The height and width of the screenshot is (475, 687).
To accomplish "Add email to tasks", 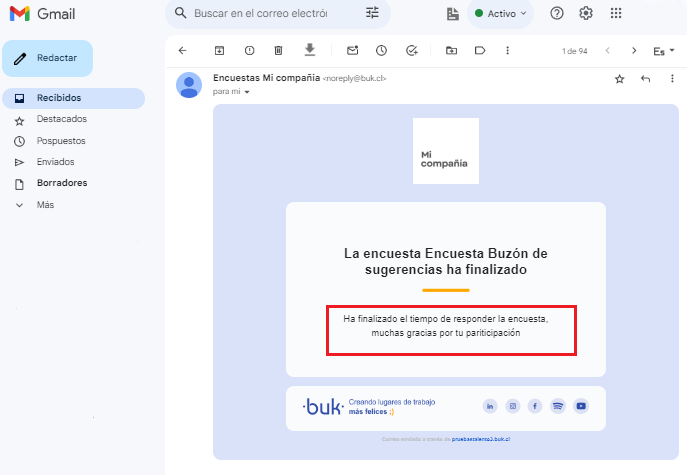I will click(x=412, y=50).
